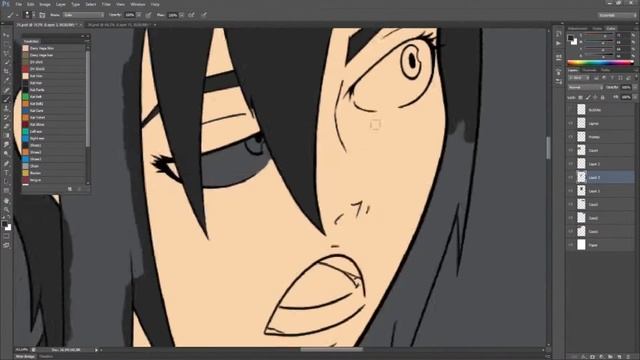Select the Spot Healing Brush tool
The height and width of the screenshot is (360, 640).
tap(6, 90)
